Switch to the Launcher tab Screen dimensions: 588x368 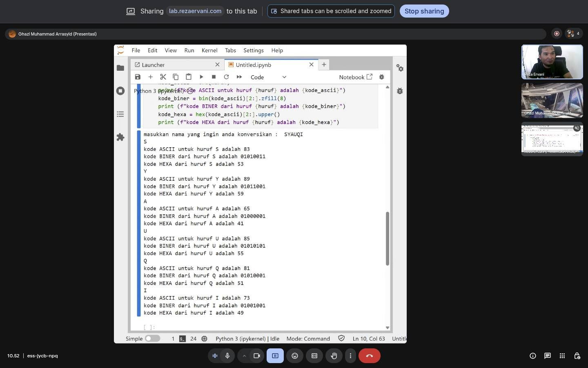tap(177, 65)
